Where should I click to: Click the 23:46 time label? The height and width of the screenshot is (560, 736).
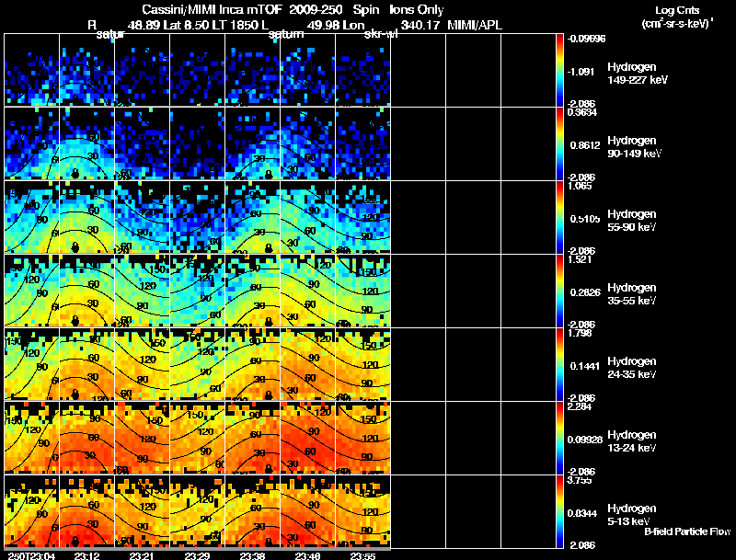point(307,555)
